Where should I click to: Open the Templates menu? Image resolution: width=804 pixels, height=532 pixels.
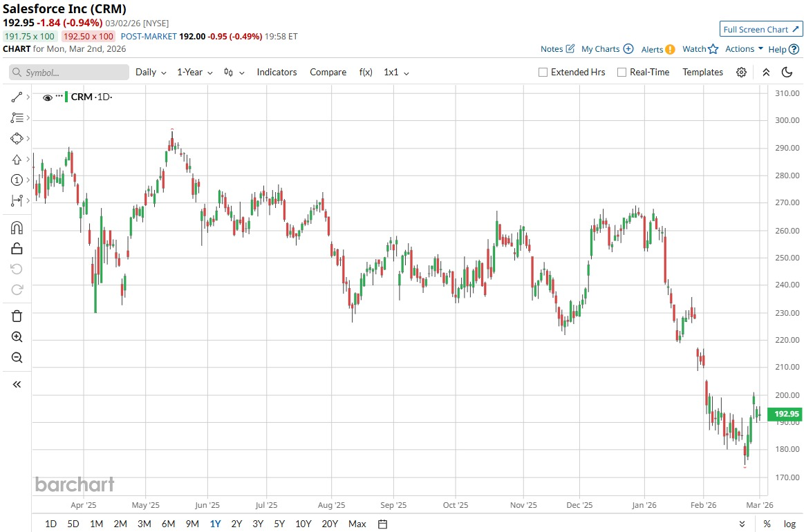pos(702,73)
